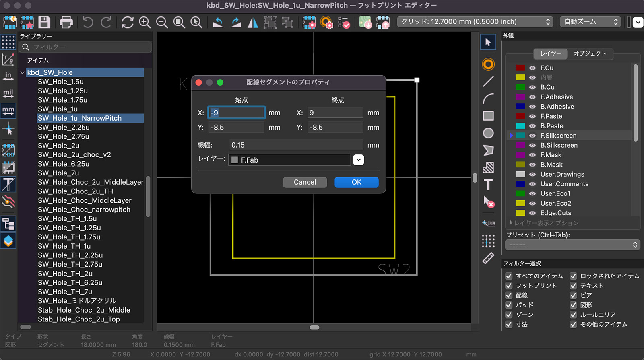Switch units to millimeters in left toolbar
The image size is (644, 360).
[x=8, y=110]
